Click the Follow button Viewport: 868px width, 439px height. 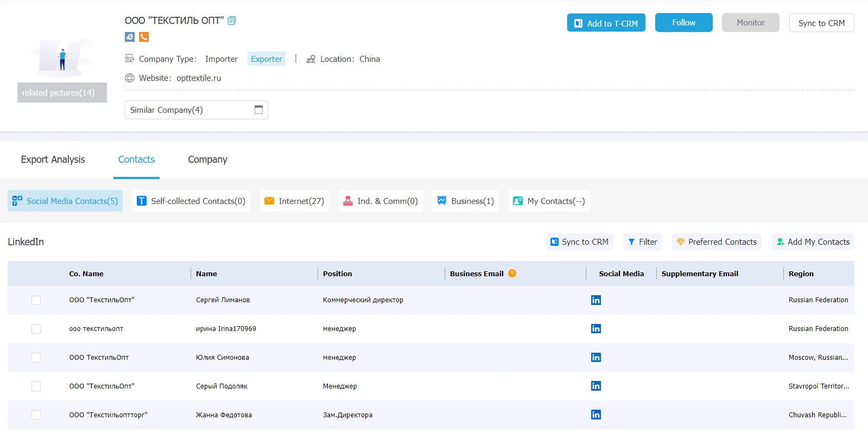[683, 23]
